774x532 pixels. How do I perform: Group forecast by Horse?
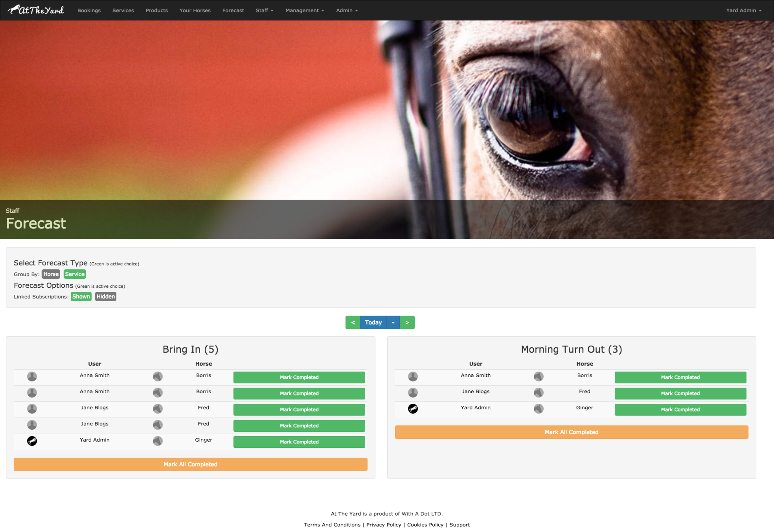pos(51,274)
